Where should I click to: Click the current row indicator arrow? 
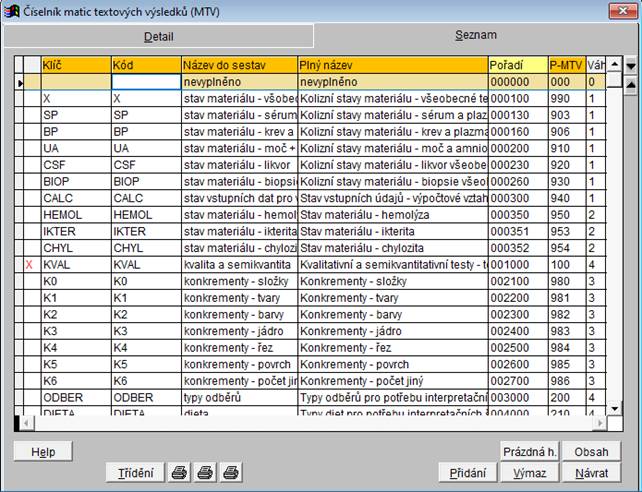click(x=22, y=82)
